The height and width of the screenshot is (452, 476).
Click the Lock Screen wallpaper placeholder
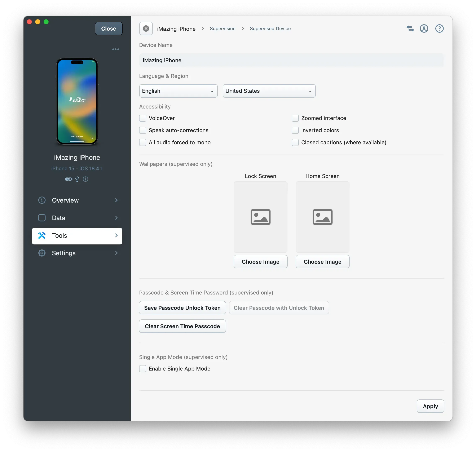pyautogui.click(x=260, y=217)
